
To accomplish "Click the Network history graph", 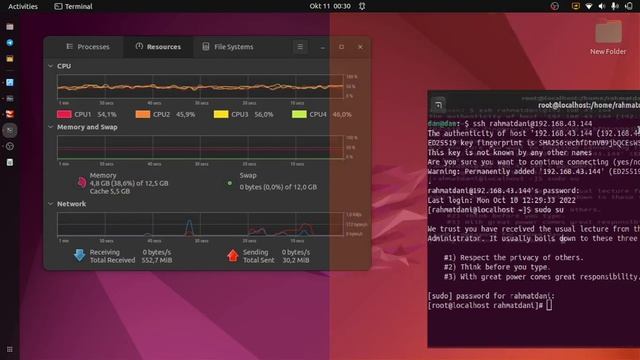I will [x=200, y=224].
